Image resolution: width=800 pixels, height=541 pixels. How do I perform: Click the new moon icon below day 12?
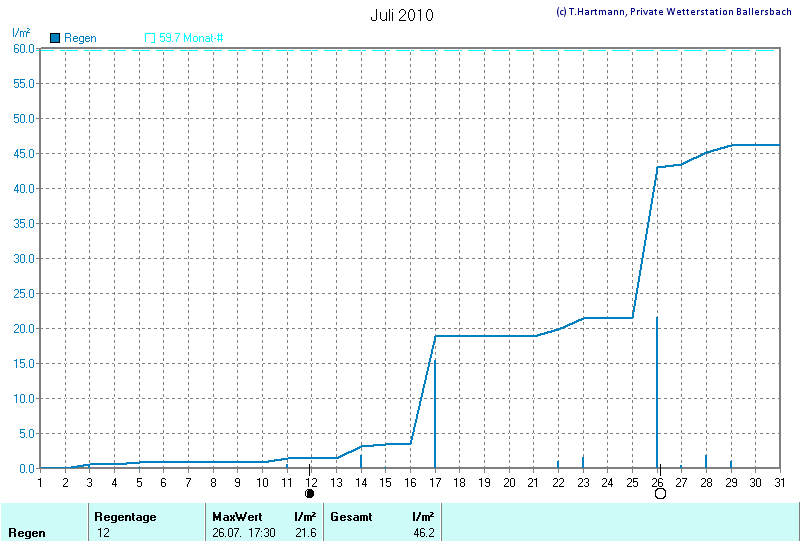[x=310, y=494]
